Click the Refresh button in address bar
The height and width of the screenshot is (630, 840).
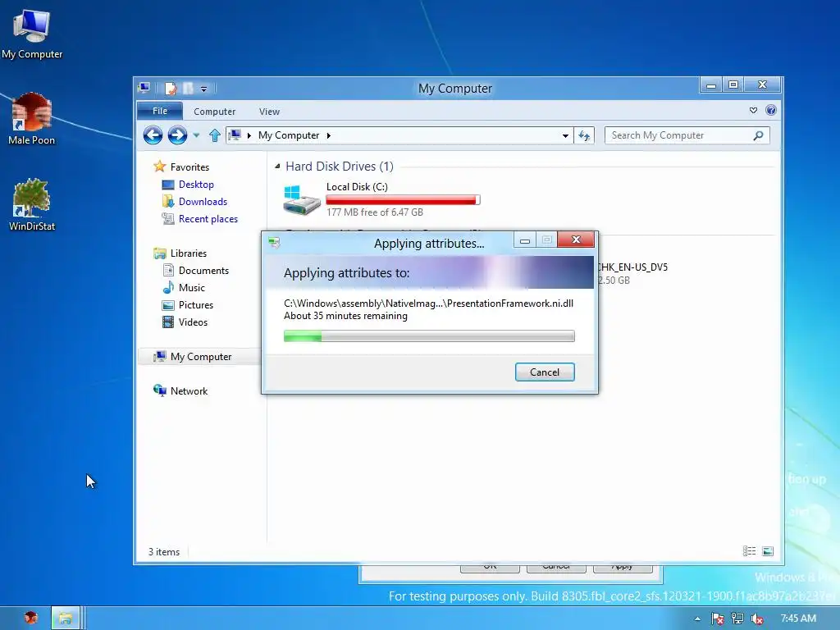point(584,135)
